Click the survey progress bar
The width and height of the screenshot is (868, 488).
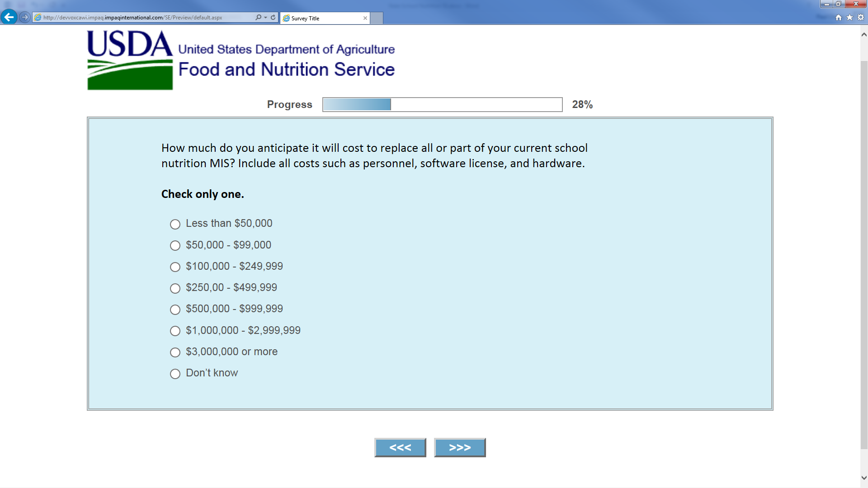click(442, 104)
